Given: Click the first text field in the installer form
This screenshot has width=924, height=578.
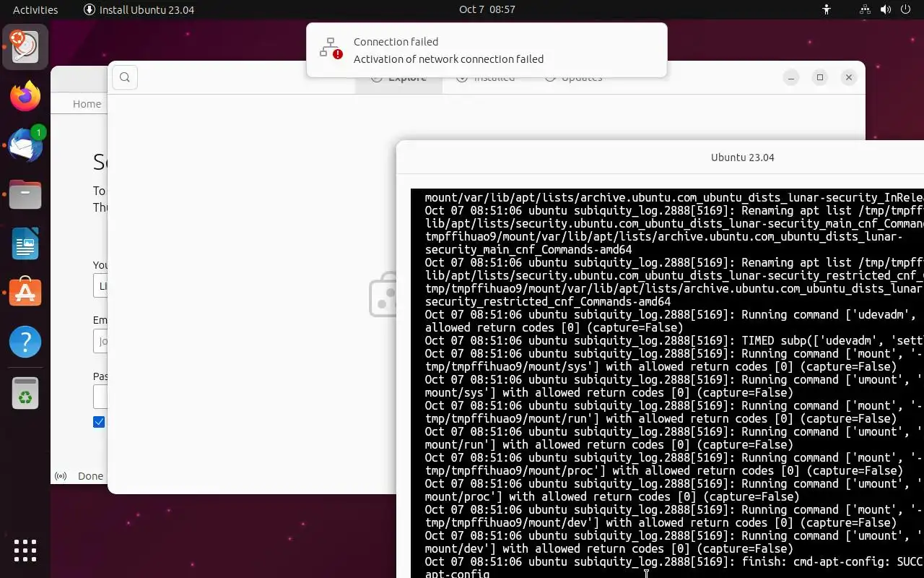Looking at the screenshot, I should tap(100, 285).
